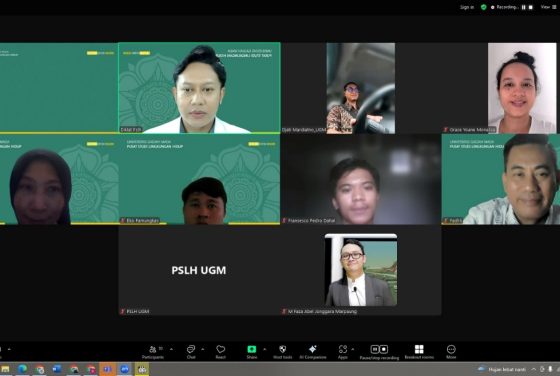Image resolution: width=560 pixels, height=376 pixels.
Task: Select the PSLH UGM avatar tile
Action: click(x=199, y=270)
